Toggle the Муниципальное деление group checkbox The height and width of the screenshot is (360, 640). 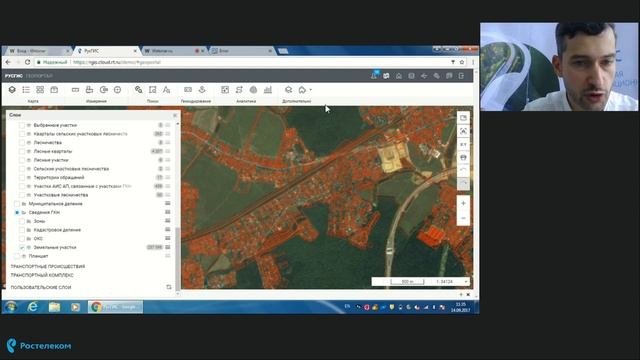click(x=17, y=204)
